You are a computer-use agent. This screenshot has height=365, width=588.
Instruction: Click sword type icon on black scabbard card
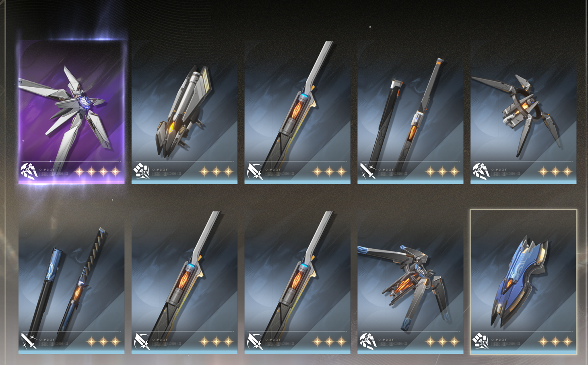click(368, 171)
